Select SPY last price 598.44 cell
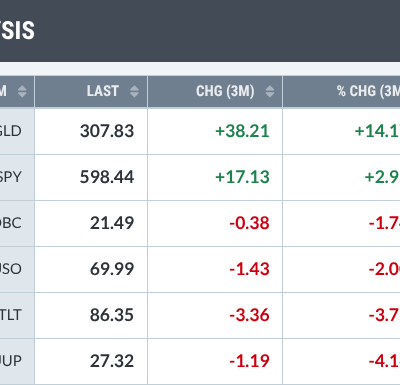400x385 pixels. point(91,177)
